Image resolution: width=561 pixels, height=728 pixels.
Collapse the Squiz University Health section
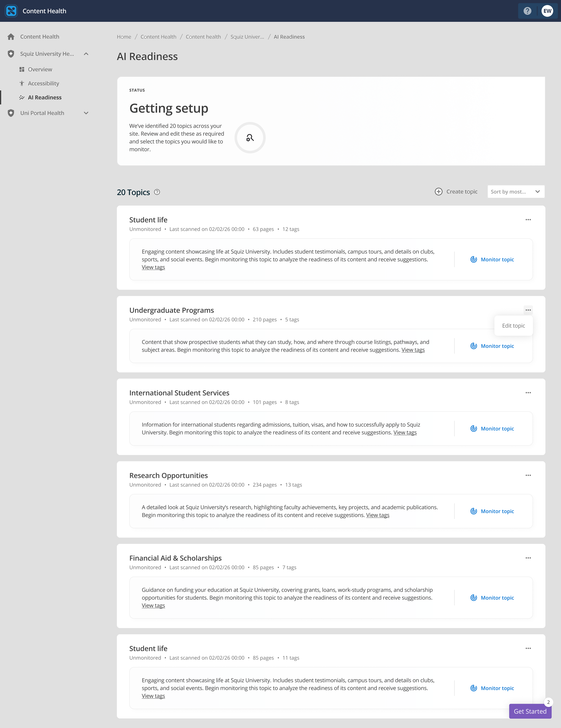(86, 54)
